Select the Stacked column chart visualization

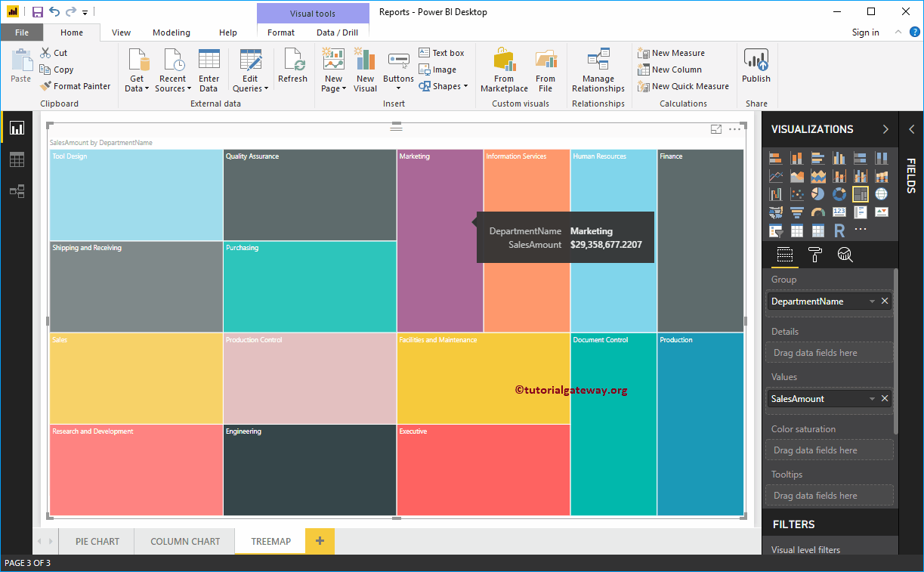pyautogui.click(x=797, y=158)
